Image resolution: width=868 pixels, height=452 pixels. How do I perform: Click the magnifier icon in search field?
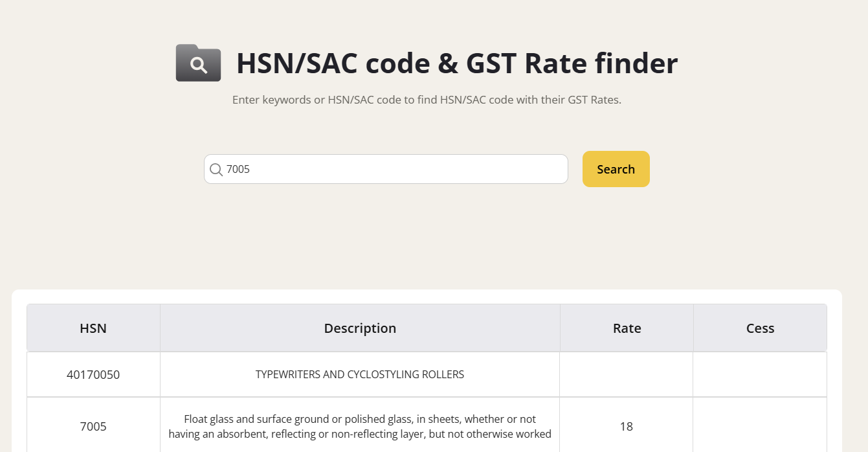pos(216,170)
